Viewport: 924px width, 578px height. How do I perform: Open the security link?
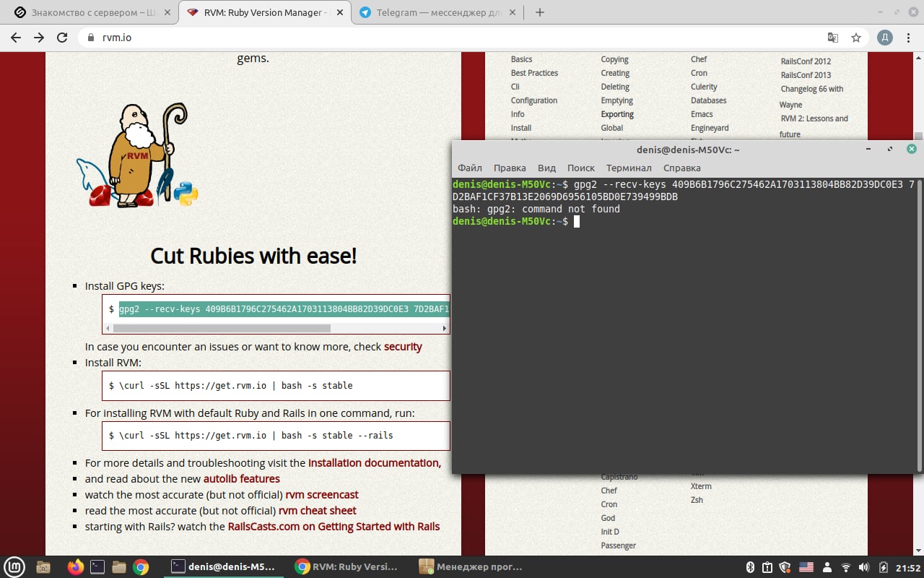tap(403, 347)
